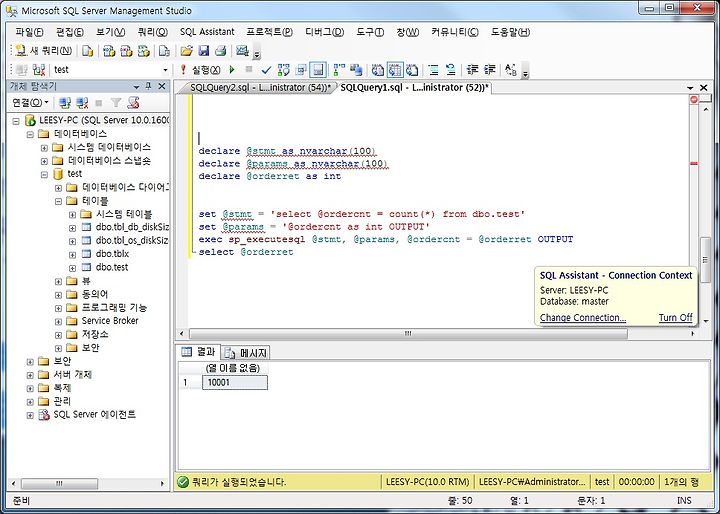Click the Display Estimated Execution Plan icon
Screen dimensions: 720x514
coord(284,70)
